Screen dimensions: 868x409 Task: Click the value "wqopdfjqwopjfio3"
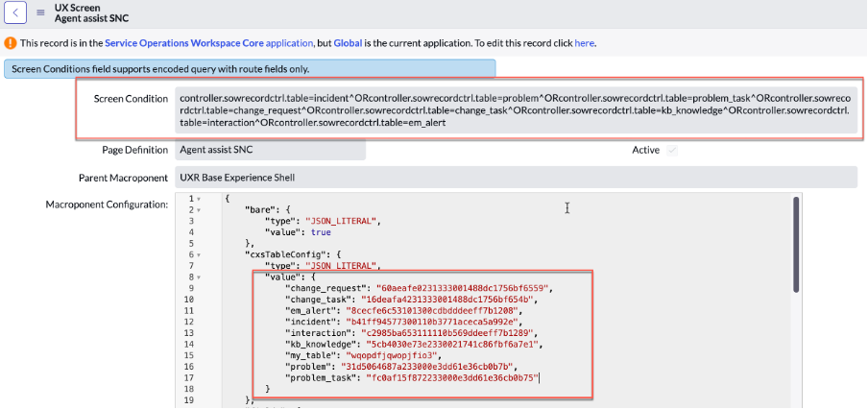click(392, 355)
